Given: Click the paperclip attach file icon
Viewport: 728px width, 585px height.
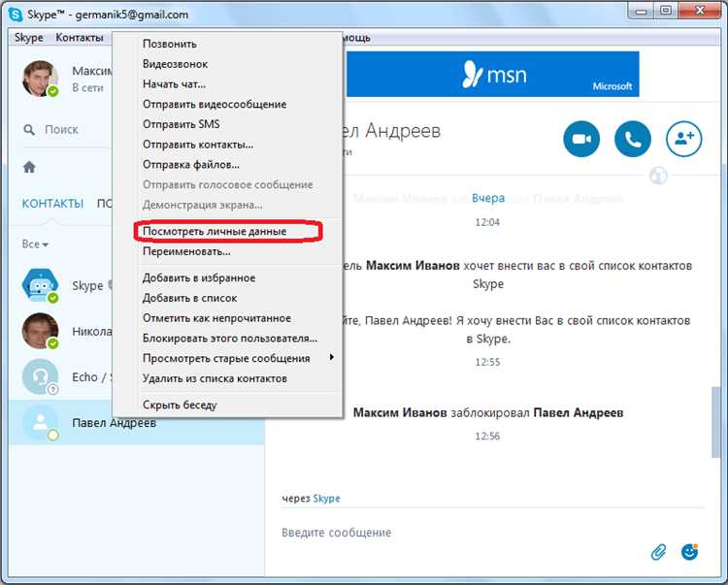Looking at the screenshot, I should click(658, 552).
